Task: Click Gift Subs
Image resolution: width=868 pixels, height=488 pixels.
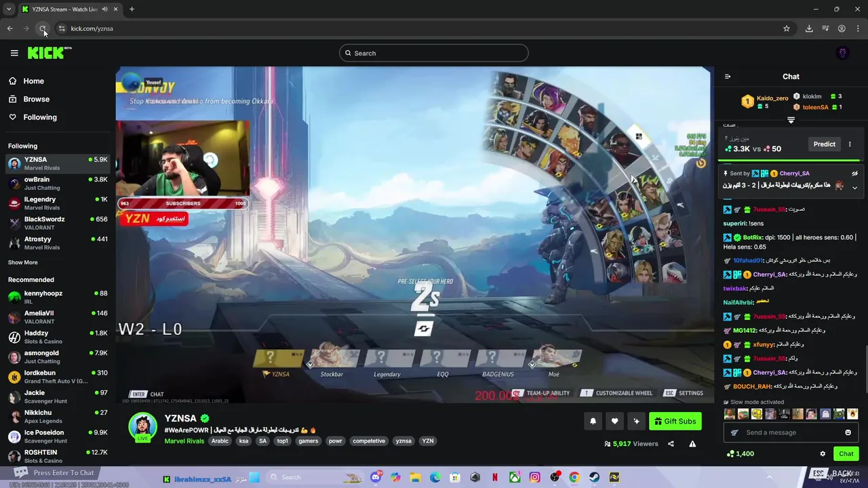Action: 675,421
